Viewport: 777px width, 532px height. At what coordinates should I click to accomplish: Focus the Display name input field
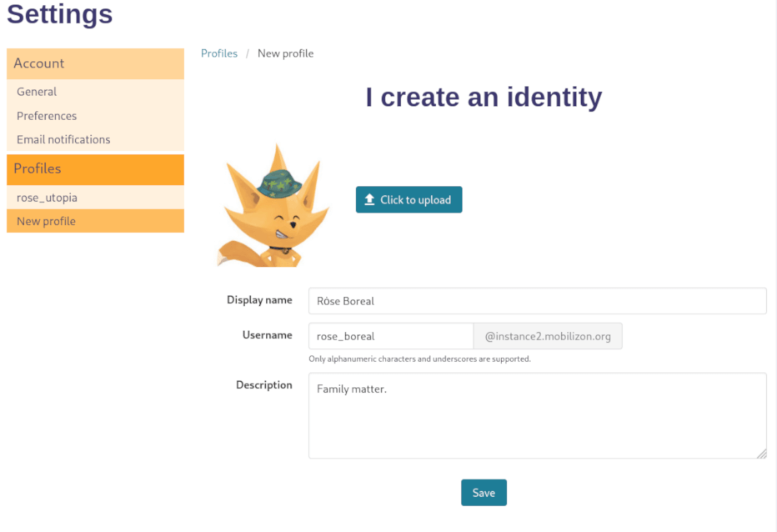coord(537,301)
